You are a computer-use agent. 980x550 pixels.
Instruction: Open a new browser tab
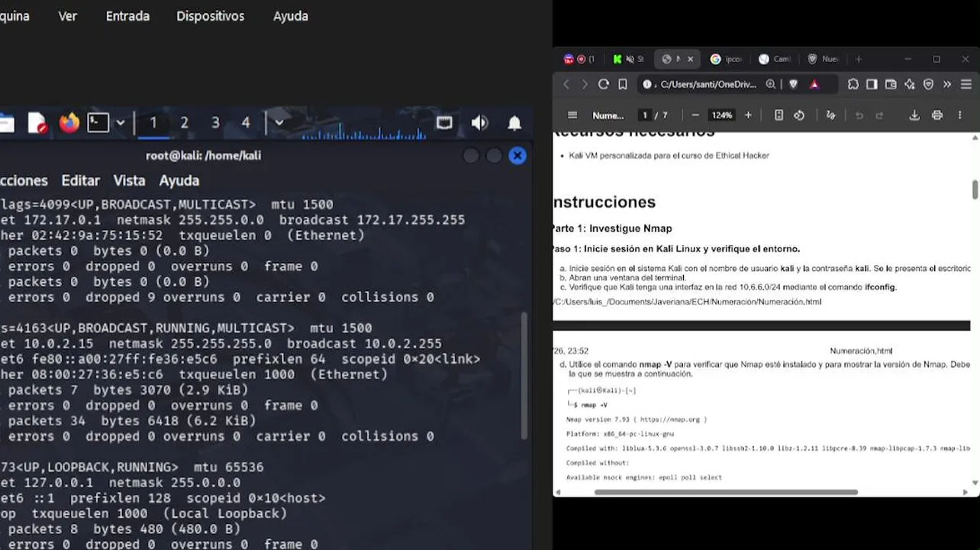(859, 59)
